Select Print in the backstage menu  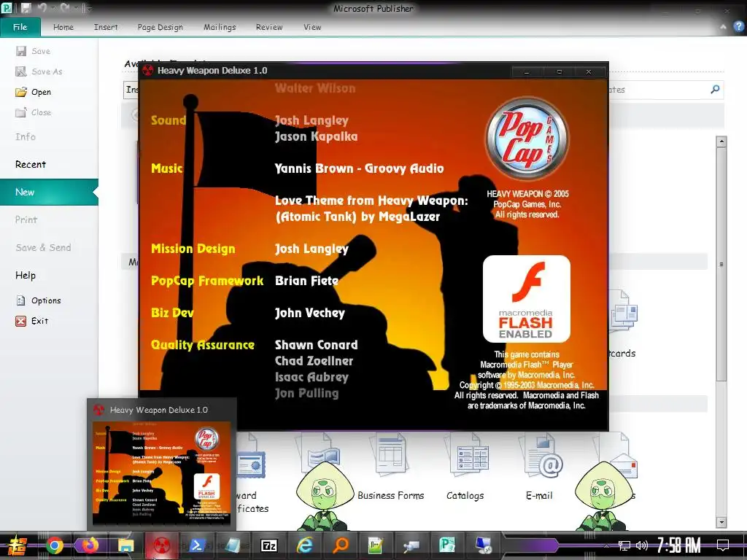(26, 219)
